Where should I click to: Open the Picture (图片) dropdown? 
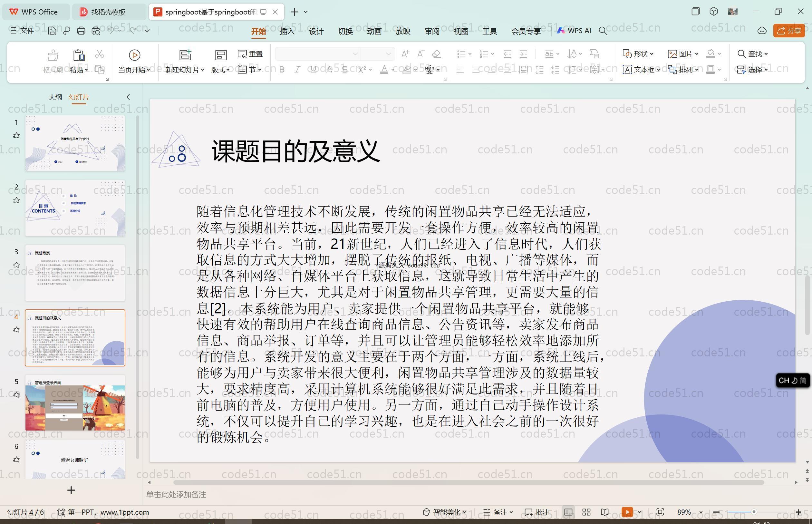point(683,54)
